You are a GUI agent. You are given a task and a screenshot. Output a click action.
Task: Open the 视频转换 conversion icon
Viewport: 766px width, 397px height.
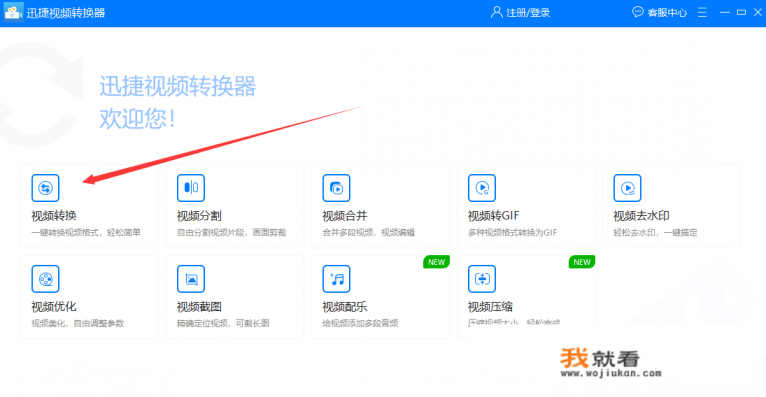point(45,188)
